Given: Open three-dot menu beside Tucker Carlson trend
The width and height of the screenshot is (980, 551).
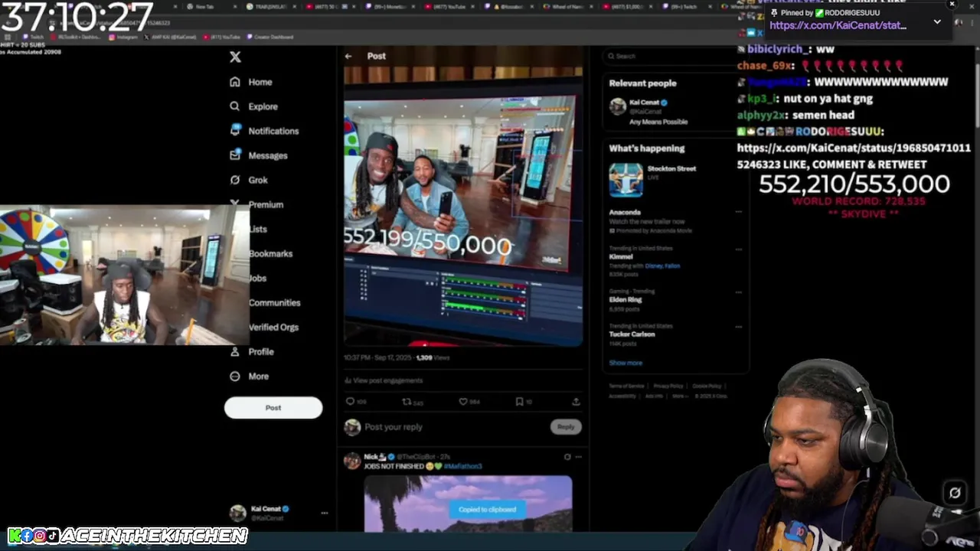Looking at the screenshot, I should pyautogui.click(x=739, y=326).
